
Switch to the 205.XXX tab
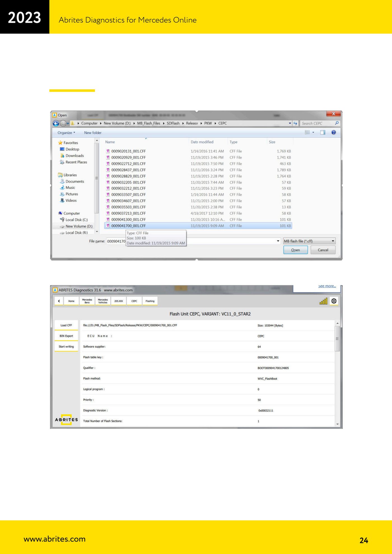[x=118, y=301]
